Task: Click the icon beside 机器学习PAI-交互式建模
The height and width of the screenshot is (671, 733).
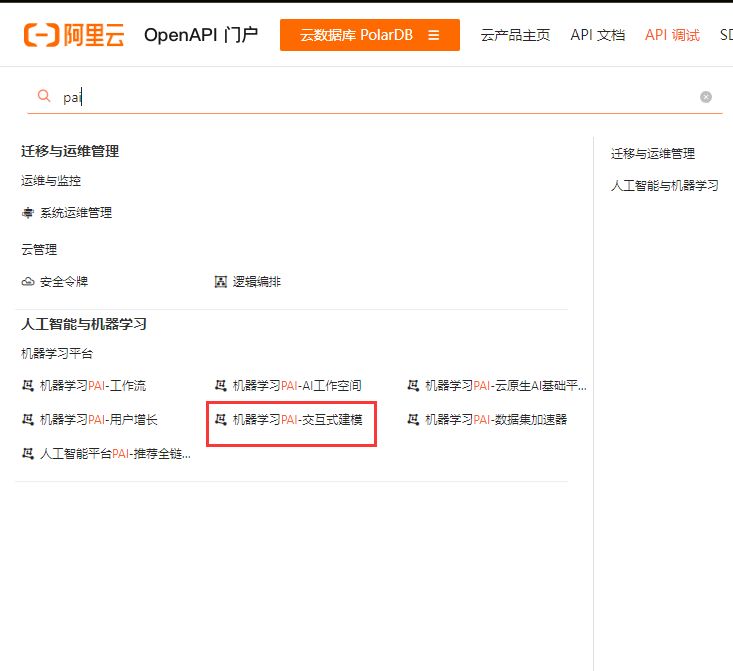Action: coord(220,420)
